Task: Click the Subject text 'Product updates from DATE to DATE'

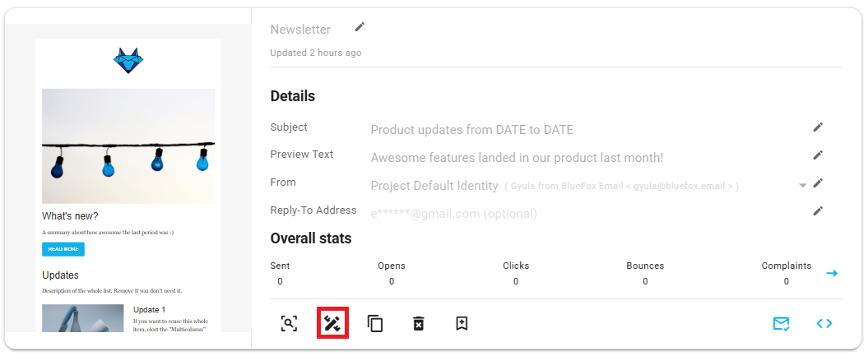Action: [471, 130]
